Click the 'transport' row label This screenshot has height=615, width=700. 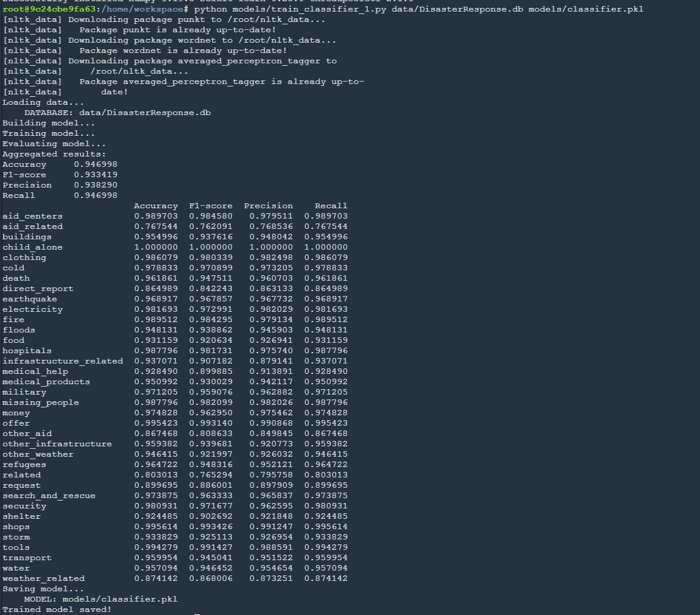[27, 558]
